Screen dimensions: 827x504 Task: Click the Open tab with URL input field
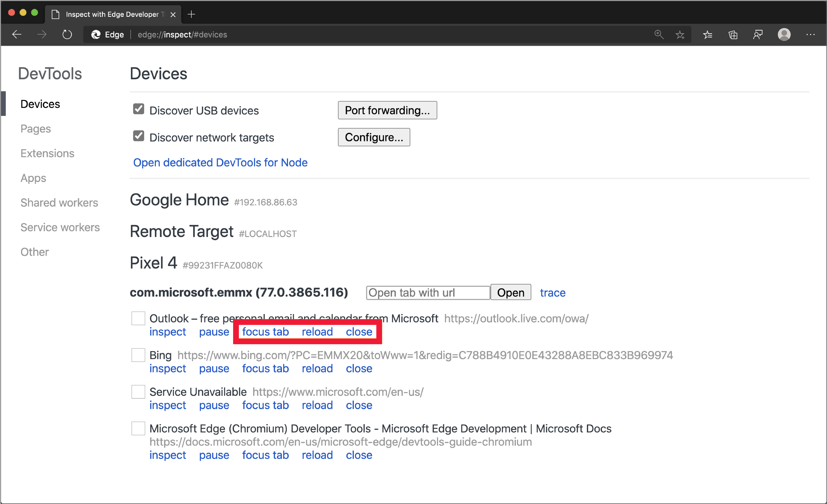(428, 292)
